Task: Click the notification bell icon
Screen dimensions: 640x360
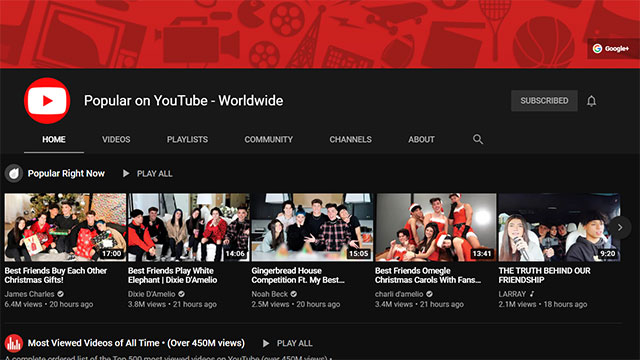Action: pyautogui.click(x=591, y=101)
